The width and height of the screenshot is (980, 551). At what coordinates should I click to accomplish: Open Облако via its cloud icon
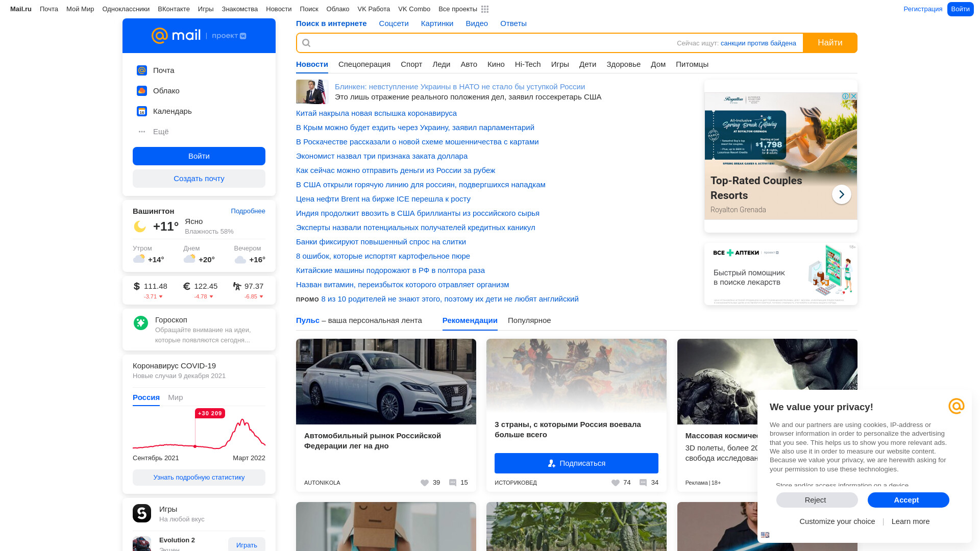pos(142,91)
